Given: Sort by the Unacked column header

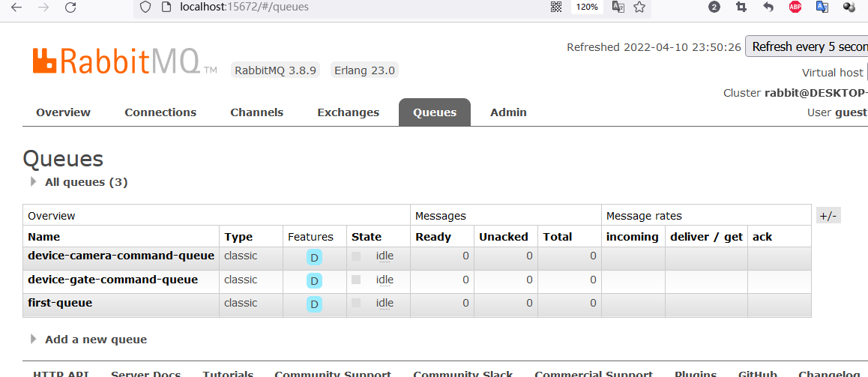Looking at the screenshot, I should point(504,237).
